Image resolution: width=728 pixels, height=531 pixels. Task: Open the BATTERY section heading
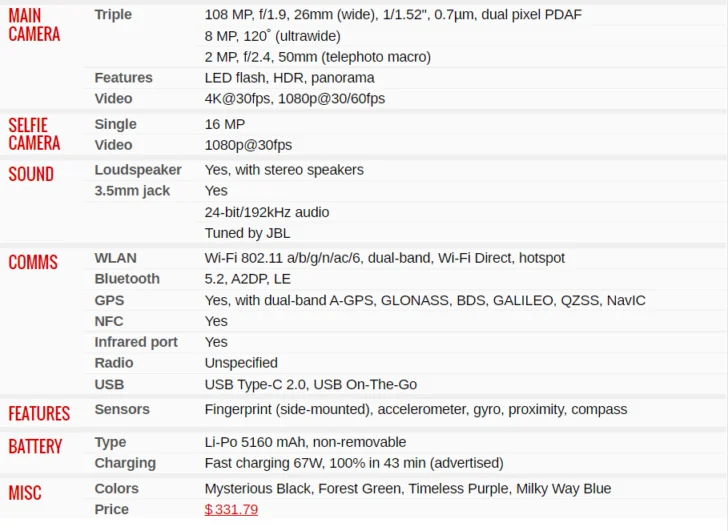coord(35,447)
